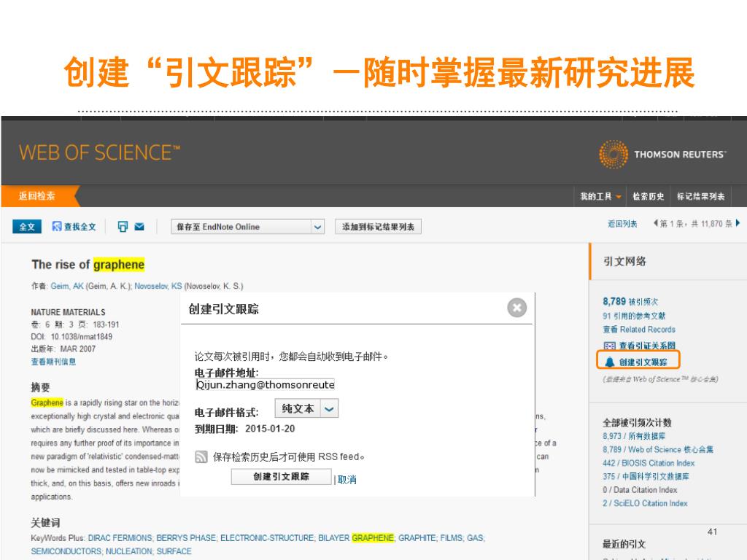Click 查看 Related Records link
Viewport: 747px width, 560px height.
coord(639,329)
